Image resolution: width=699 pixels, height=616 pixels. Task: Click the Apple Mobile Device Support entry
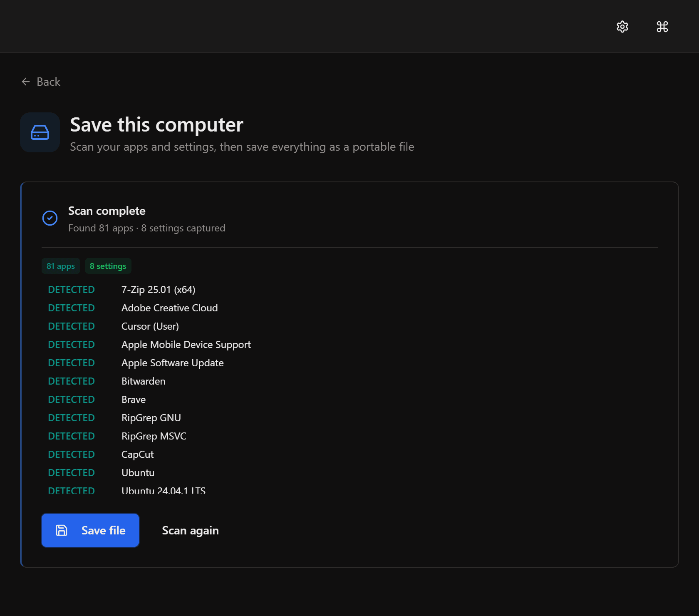186,345
